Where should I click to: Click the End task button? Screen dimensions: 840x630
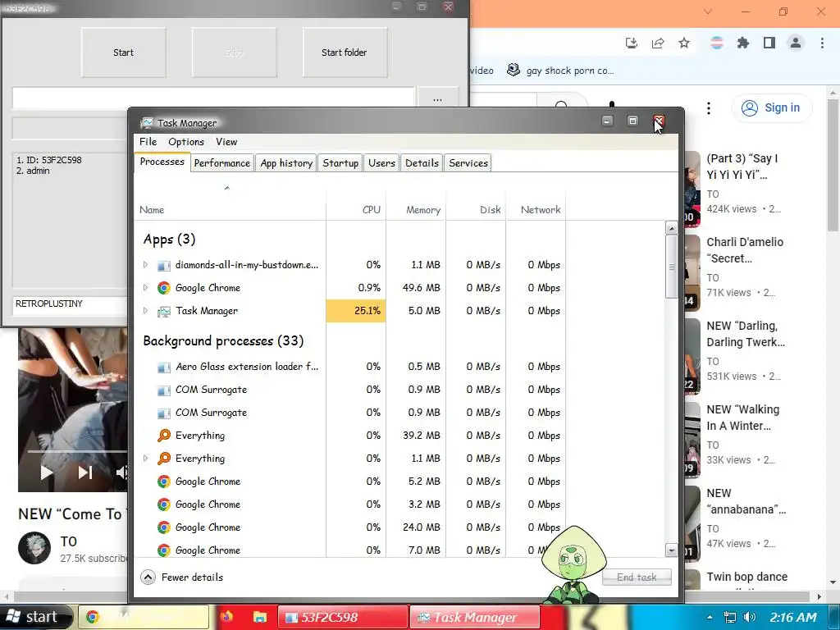[637, 577]
